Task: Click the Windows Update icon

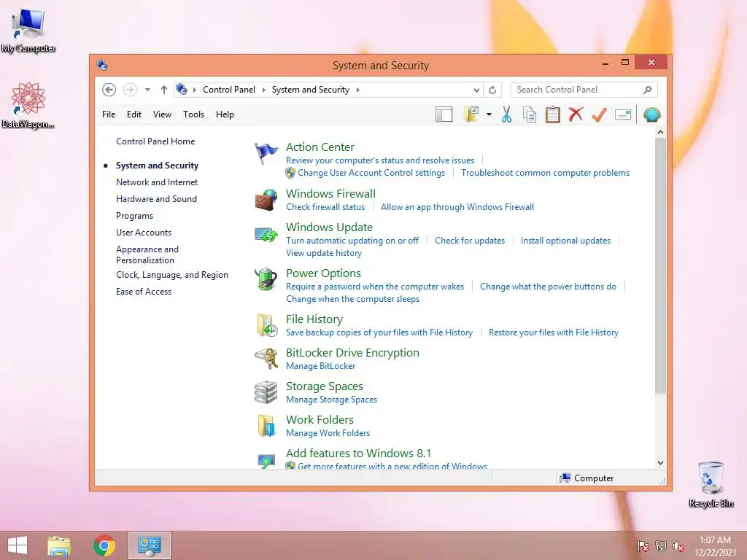Action: 266,234
